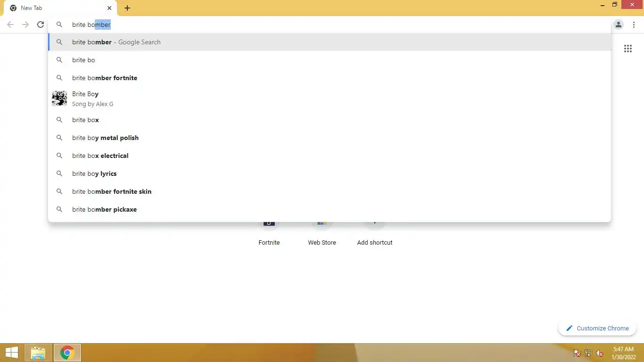Choose 'brite boy metal polish' suggestion

(330, 138)
